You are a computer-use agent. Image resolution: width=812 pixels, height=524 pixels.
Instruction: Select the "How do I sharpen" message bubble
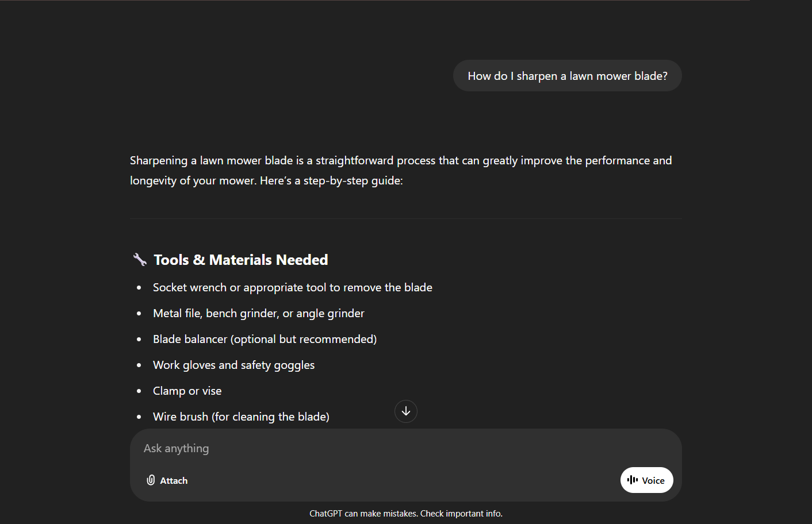coord(567,76)
